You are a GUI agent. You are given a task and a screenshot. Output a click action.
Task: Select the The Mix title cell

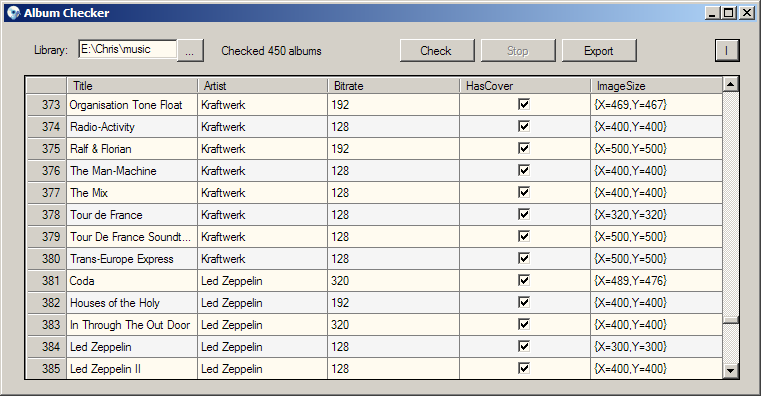tap(132, 193)
